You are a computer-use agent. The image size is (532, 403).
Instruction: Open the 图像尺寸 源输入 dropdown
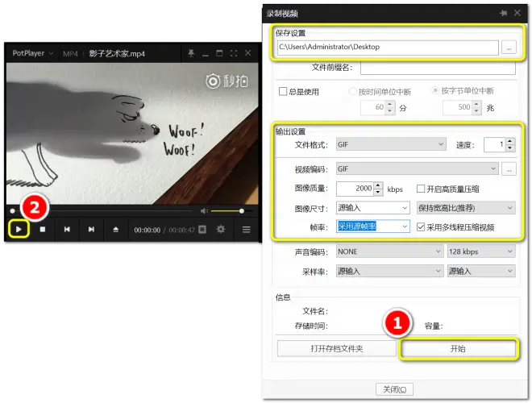tap(373, 208)
